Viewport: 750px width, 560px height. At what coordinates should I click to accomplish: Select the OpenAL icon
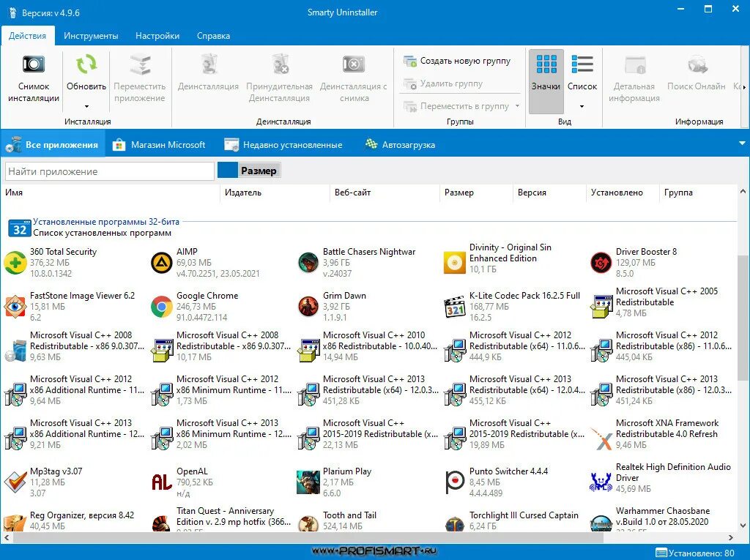[x=162, y=482]
